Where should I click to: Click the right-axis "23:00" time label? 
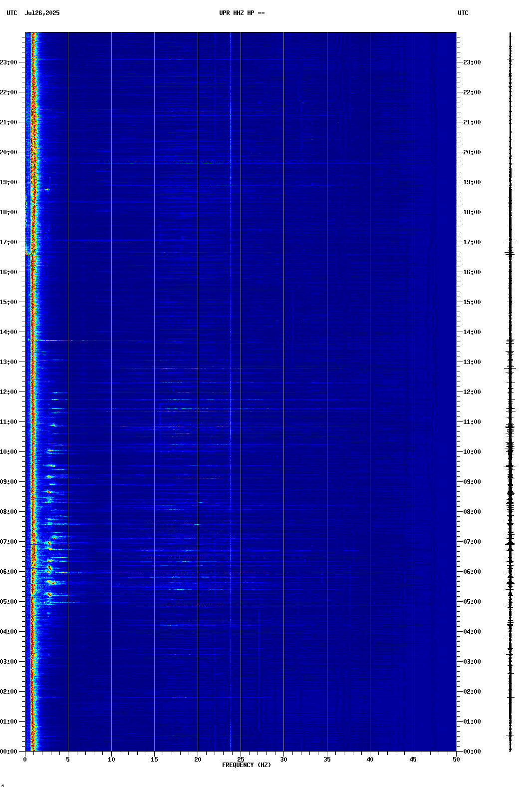pyautogui.click(x=472, y=62)
